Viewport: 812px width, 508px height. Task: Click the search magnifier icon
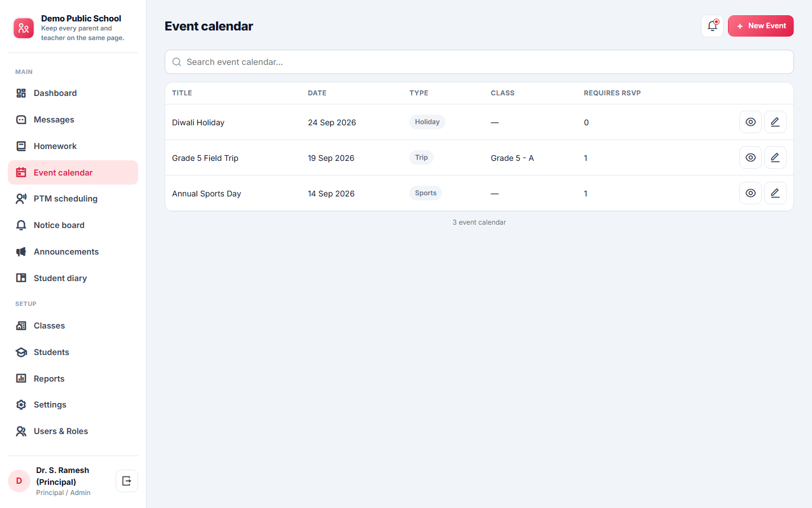tap(176, 62)
